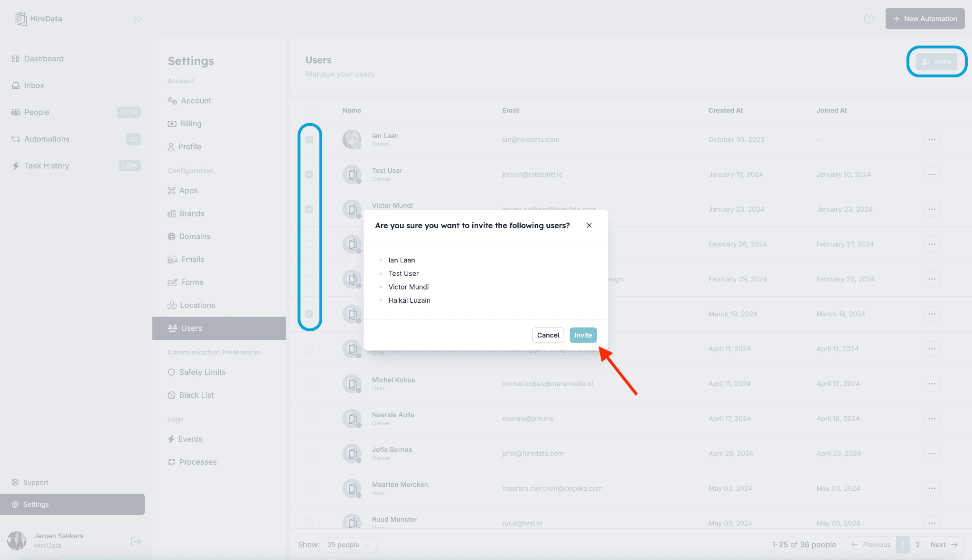Uncheck Victor Mundi's row checkbox

pyautogui.click(x=309, y=209)
